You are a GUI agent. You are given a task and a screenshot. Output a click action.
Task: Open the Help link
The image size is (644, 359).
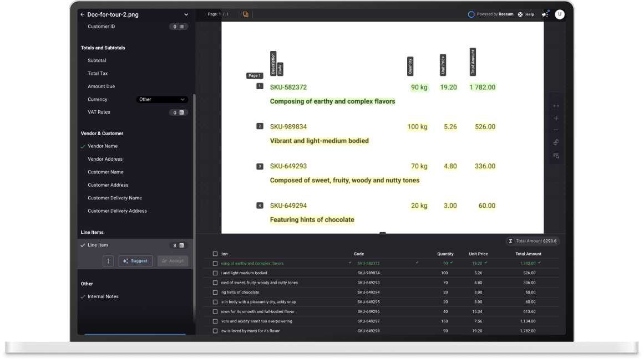pos(526,14)
